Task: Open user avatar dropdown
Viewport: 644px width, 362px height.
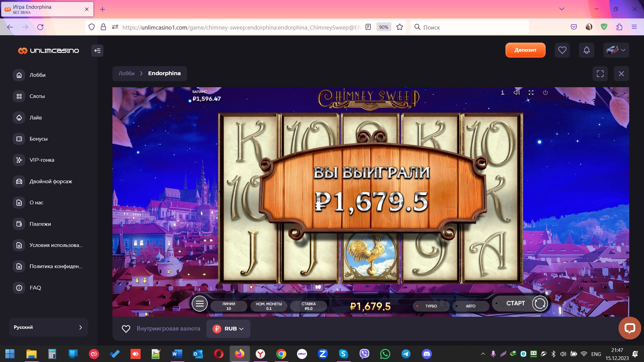Action: pyautogui.click(x=616, y=50)
